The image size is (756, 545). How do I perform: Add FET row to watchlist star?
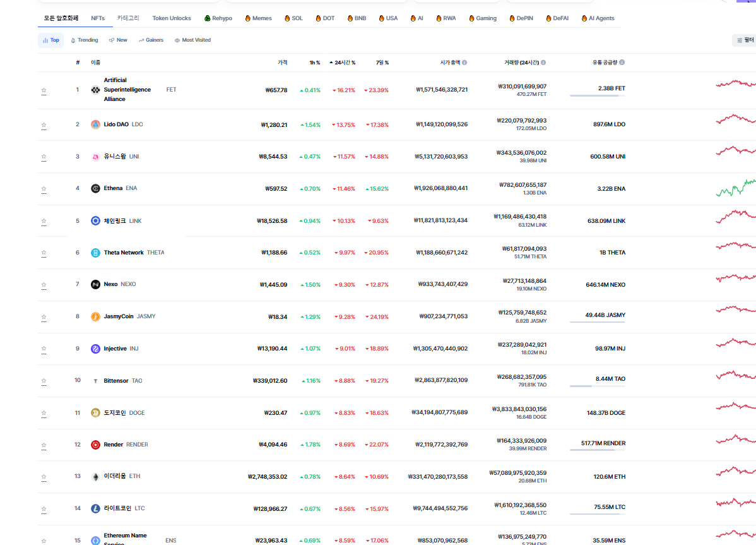(44, 90)
